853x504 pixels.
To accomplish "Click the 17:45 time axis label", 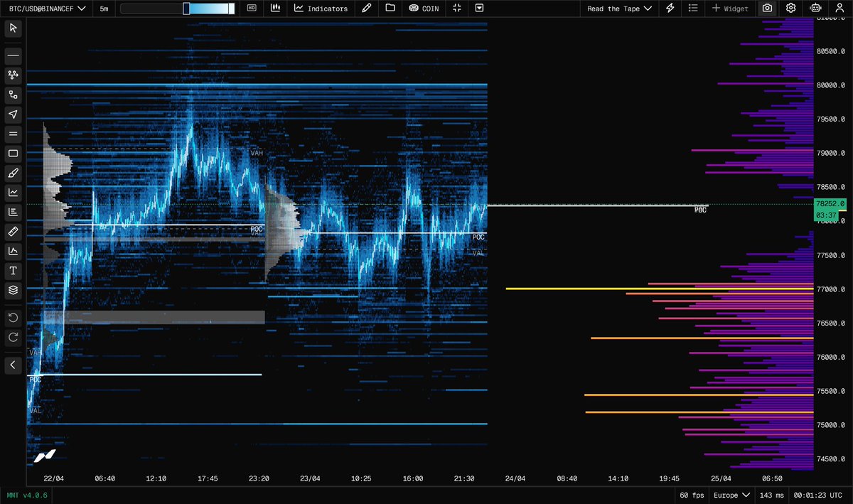I will 208,478.
